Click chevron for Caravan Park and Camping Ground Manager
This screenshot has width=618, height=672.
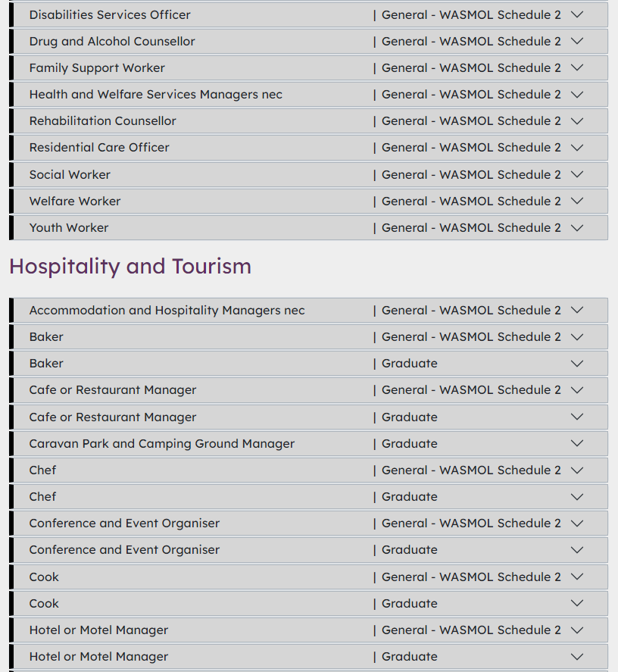pos(577,444)
